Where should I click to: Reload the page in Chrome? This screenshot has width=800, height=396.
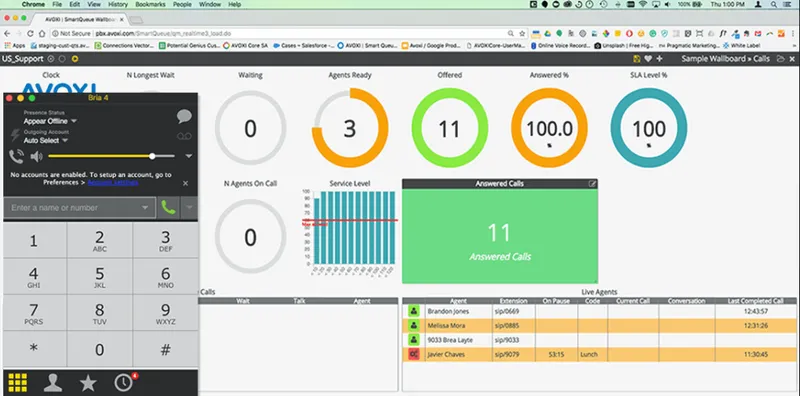point(30,33)
